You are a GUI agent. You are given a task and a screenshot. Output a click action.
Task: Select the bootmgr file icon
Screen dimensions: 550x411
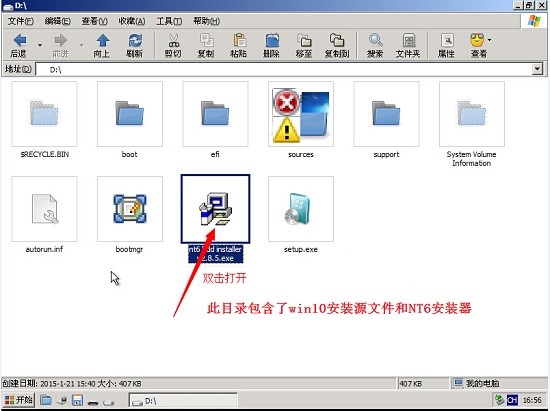(x=130, y=209)
